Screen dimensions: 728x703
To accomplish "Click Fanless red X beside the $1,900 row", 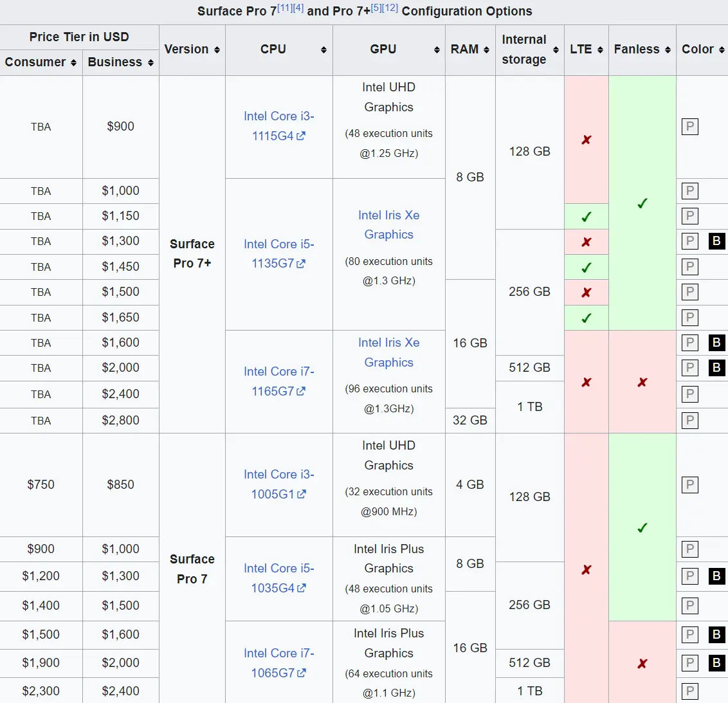I will (642, 664).
